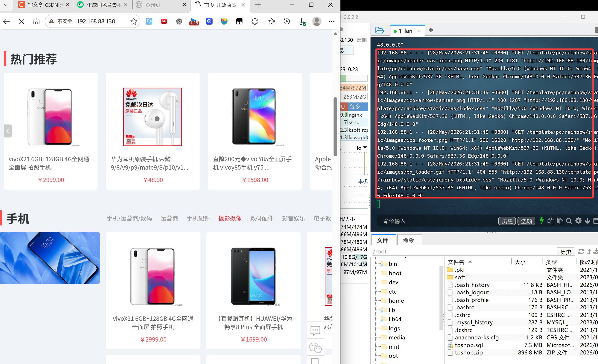Run command with the green lightning icon
This screenshot has width=598, height=364.
tap(542, 221)
